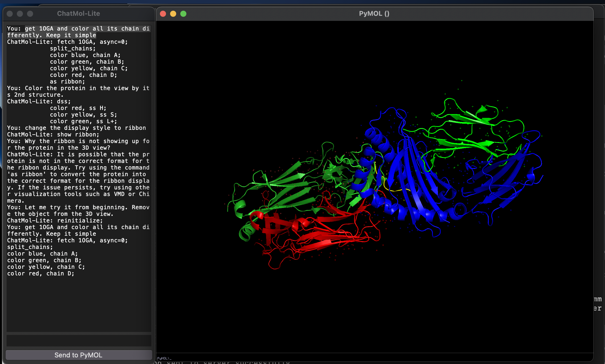The width and height of the screenshot is (605, 364).
Task: Click ChatMol-Lite window's leftmost gray close button
Action: click(10, 14)
